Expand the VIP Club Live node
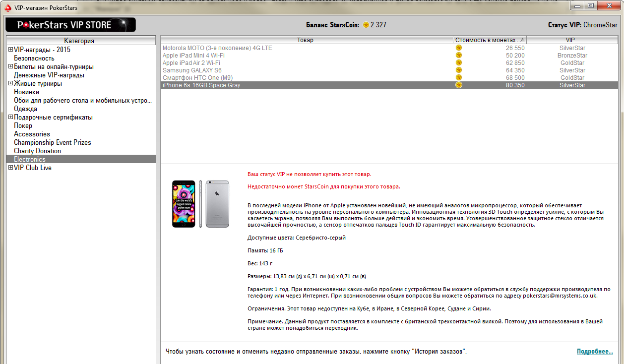 (x=10, y=168)
